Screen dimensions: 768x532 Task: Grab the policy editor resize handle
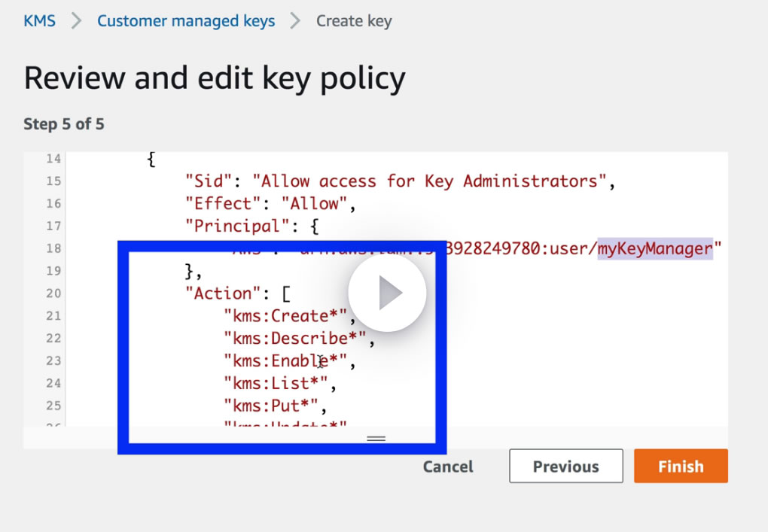376,439
